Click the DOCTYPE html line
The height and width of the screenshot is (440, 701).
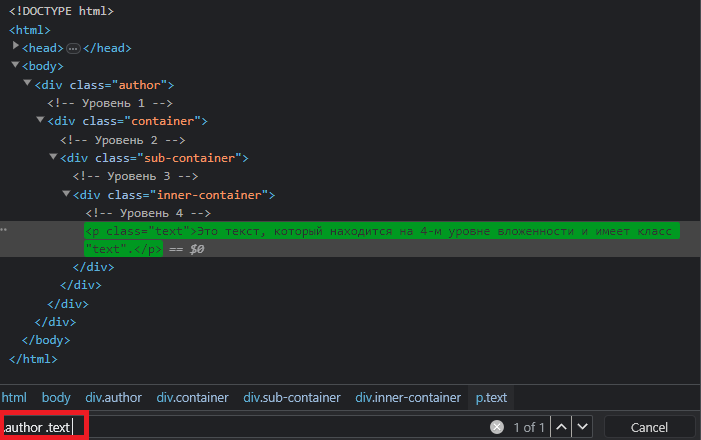[61, 11]
